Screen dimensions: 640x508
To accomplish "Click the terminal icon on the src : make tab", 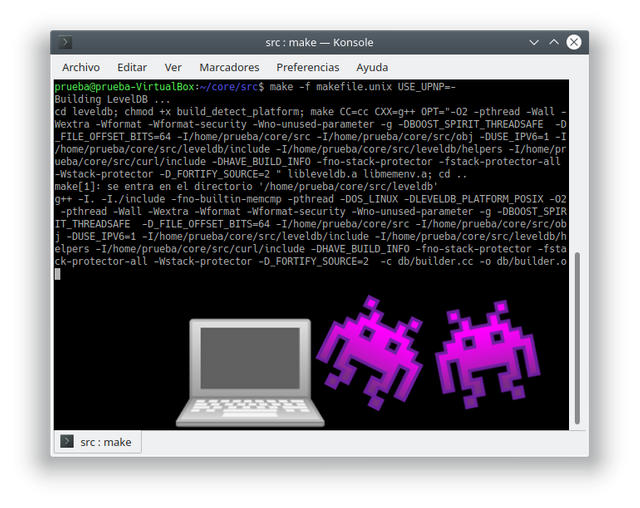I will [67, 441].
